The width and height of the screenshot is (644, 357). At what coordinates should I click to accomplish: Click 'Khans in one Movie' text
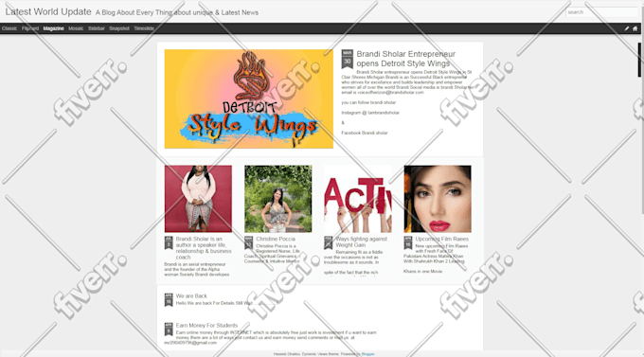pos(422,271)
